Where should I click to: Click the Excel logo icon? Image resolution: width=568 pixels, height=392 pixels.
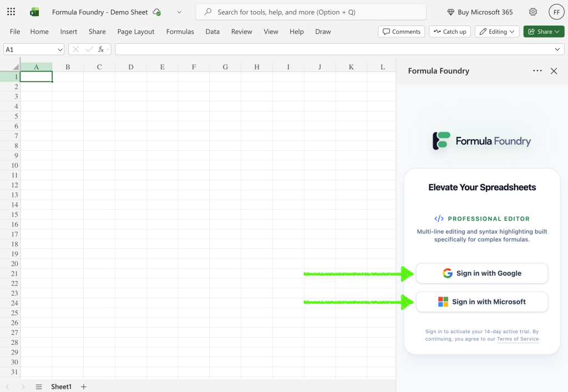point(34,12)
